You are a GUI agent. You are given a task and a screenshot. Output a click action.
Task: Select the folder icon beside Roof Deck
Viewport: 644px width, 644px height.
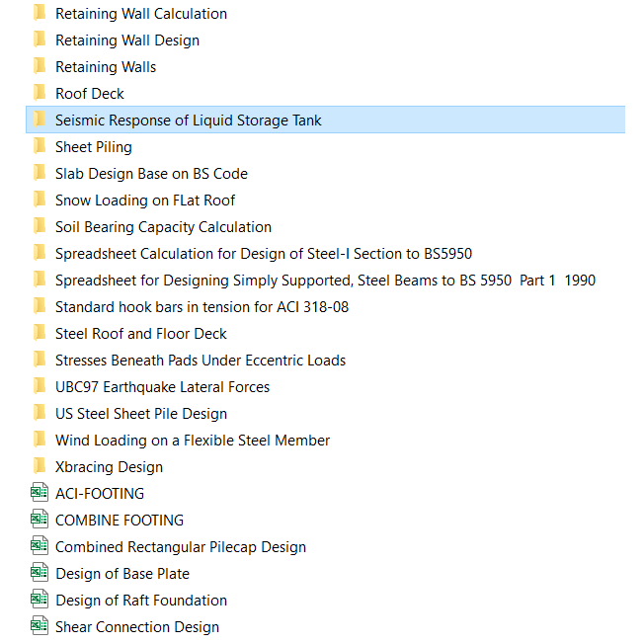(x=40, y=93)
